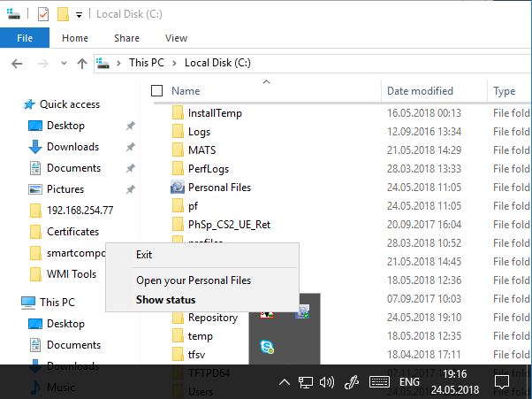The width and height of the screenshot is (532, 399).
Task: Choose Exit from the context menu
Action: click(x=144, y=255)
